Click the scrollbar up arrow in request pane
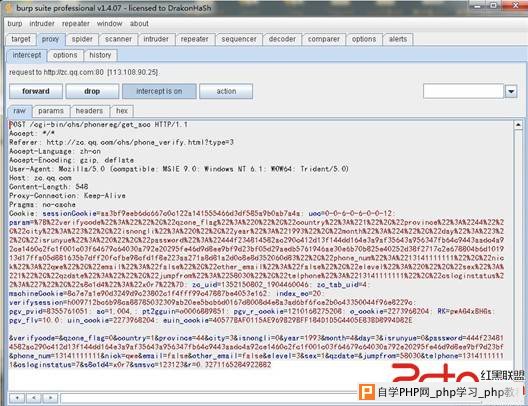Screen dimensions: 528x406 click(518, 125)
